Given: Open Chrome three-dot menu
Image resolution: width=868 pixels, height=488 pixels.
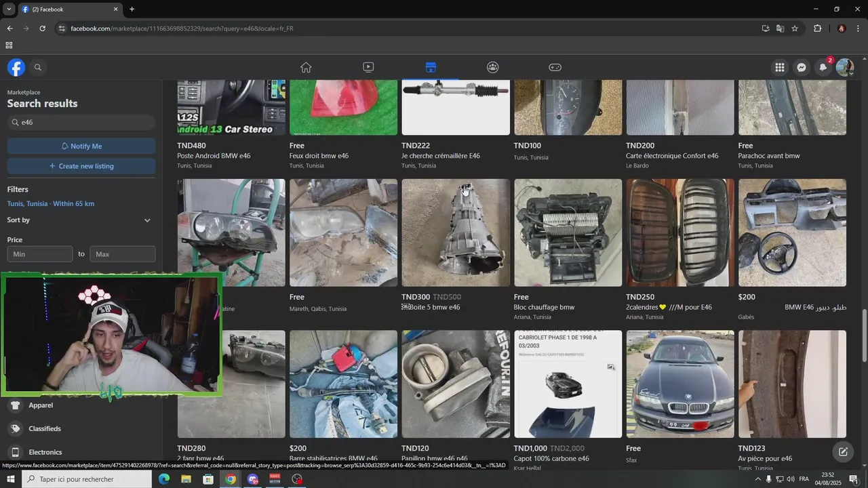Looking at the screenshot, I should 859,28.
